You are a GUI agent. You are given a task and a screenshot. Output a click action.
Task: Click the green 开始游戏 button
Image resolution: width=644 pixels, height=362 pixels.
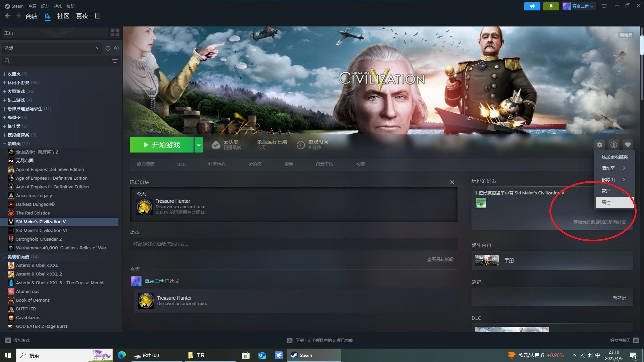click(162, 145)
